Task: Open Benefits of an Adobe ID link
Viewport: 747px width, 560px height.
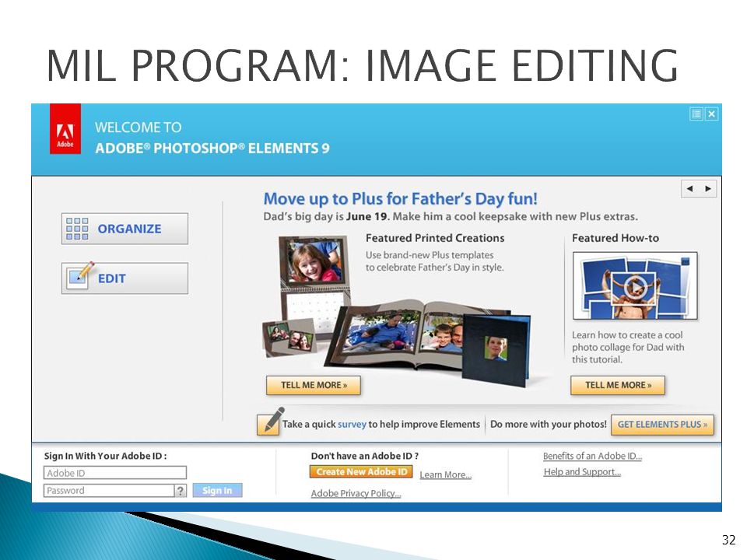Action: point(593,456)
